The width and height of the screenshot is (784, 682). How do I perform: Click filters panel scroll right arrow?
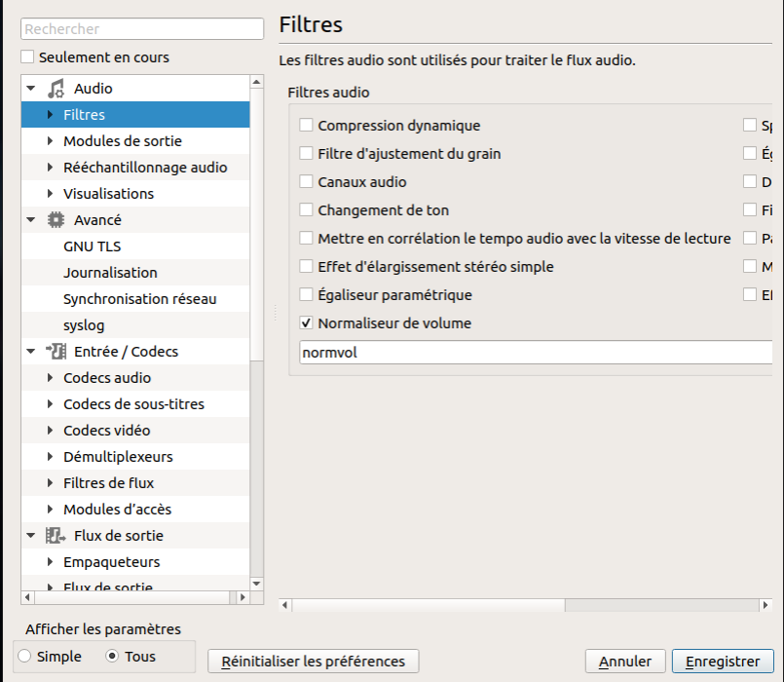[x=765, y=604]
